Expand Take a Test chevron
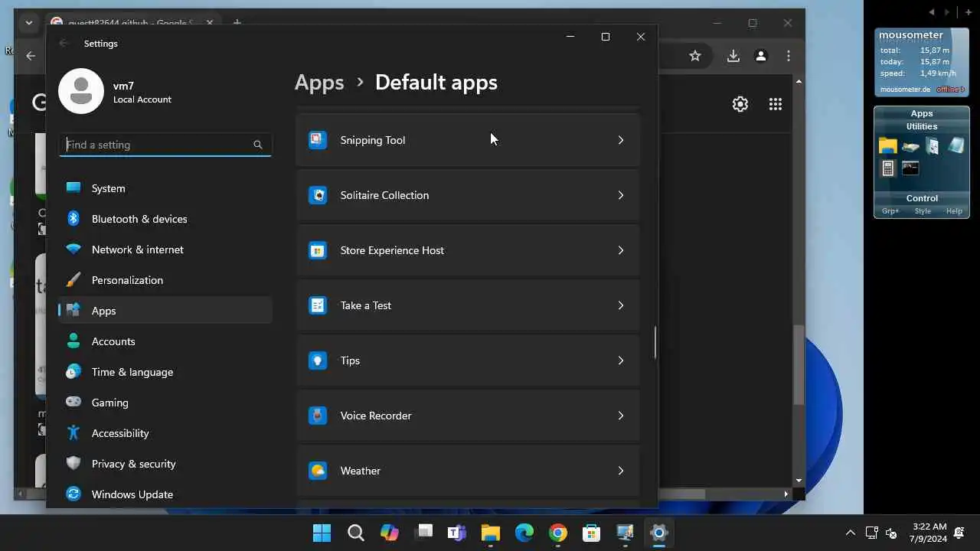Viewport: 980px width, 551px height. [621, 305]
